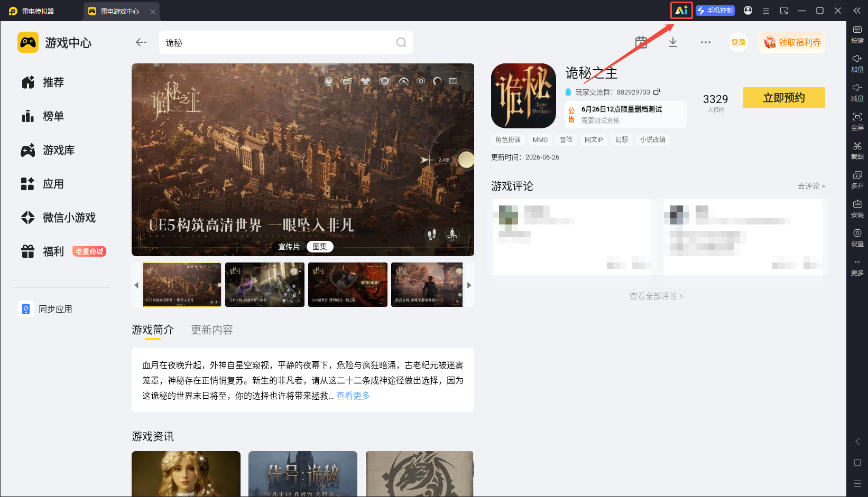Click the Android recent apps button
The height and width of the screenshot is (497, 868).
click(857, 483)
